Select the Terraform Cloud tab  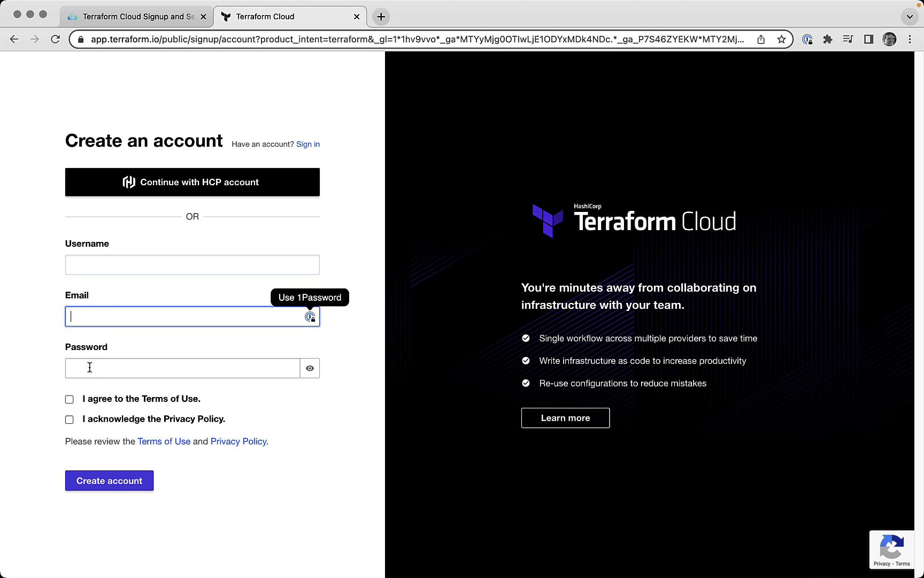290,17
